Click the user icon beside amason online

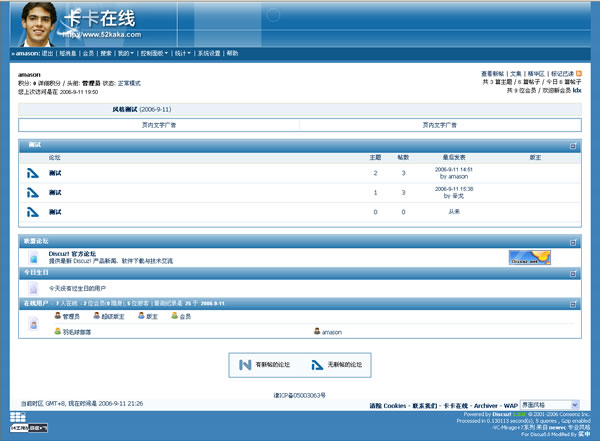(317, 331)
